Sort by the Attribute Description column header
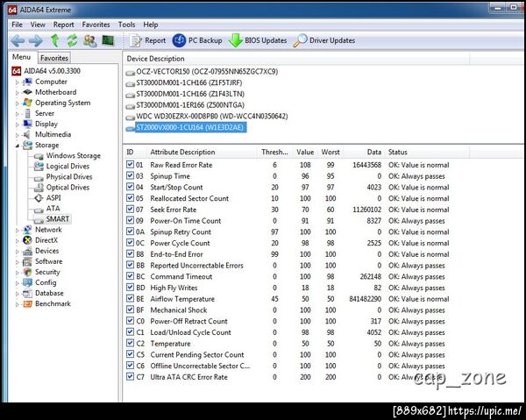 click(183, 152)
